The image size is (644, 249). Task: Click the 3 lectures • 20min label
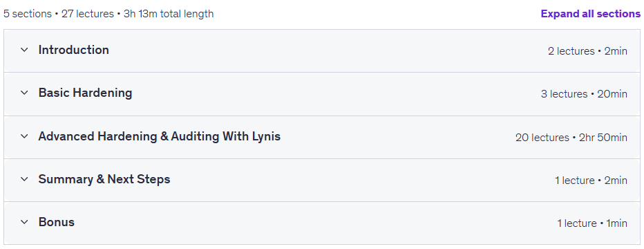pos(584,94)
